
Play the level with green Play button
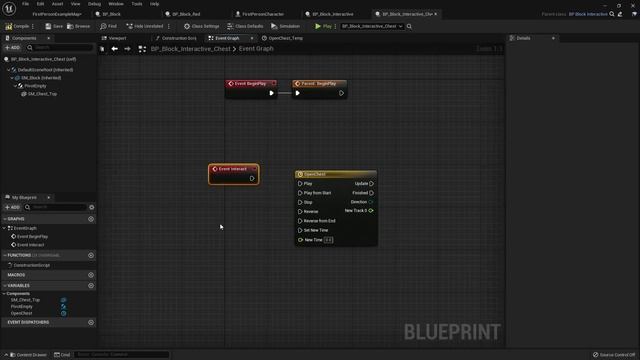click(x=323, y=26)
